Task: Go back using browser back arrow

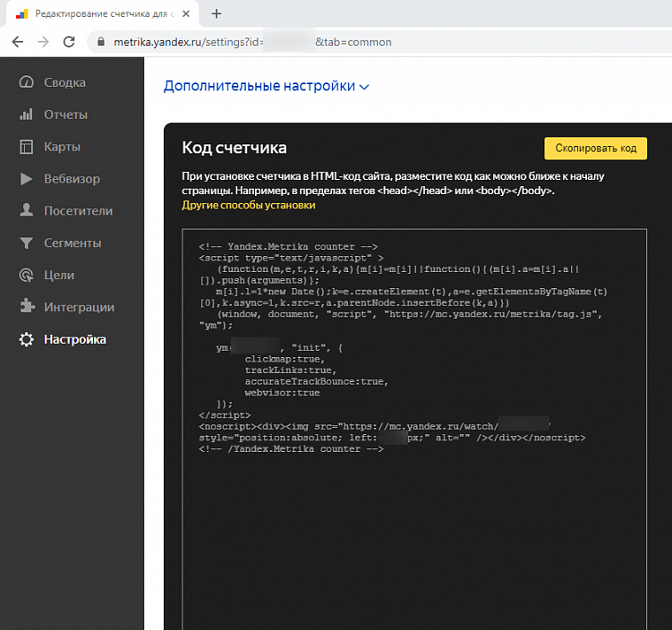Action: pos(18,41)
